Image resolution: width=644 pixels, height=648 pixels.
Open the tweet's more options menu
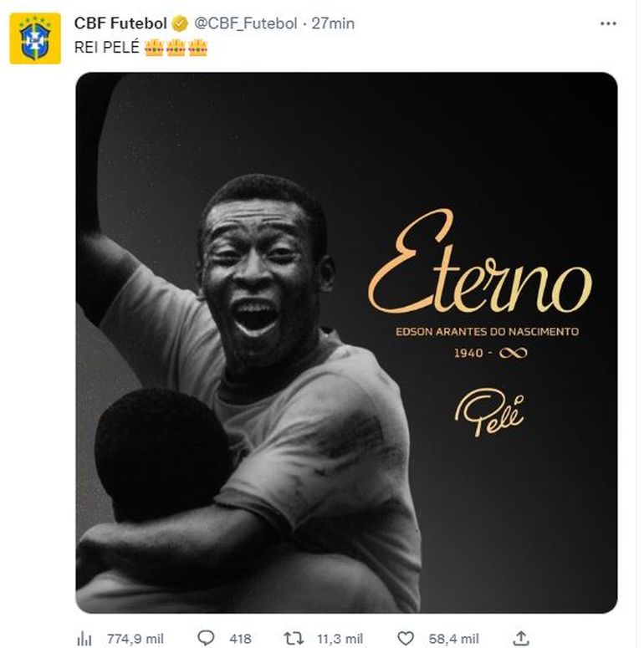[608, 23]
